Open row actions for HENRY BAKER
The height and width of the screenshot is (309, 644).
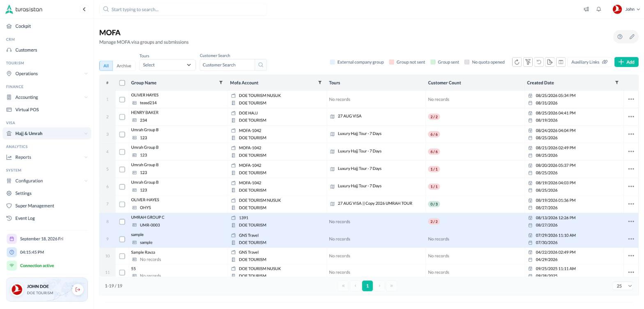click(631, 117)
